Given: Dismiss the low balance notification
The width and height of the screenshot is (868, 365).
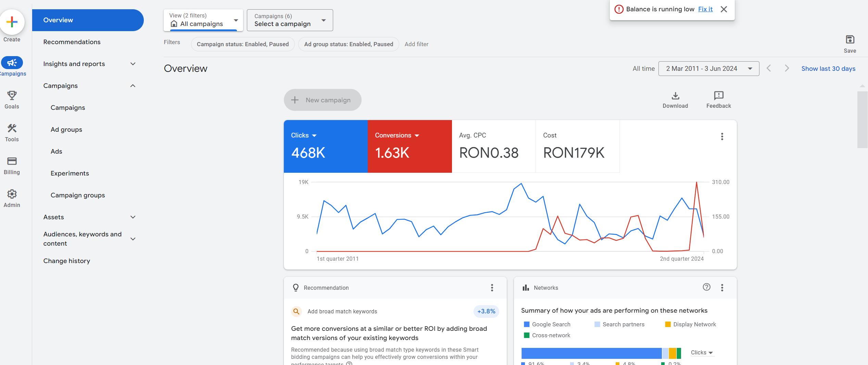Looking at the screenshot, I should [724, 9].
